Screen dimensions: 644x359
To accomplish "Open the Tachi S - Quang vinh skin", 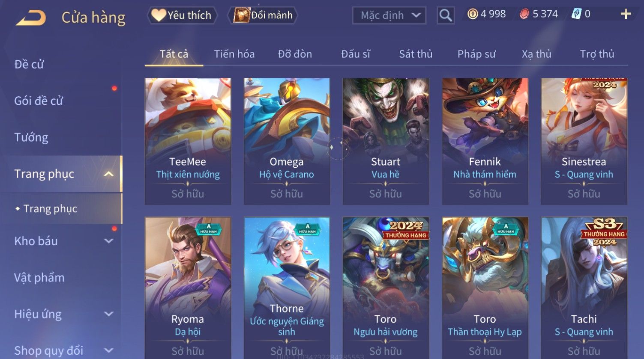I will [x=584, y=288].
